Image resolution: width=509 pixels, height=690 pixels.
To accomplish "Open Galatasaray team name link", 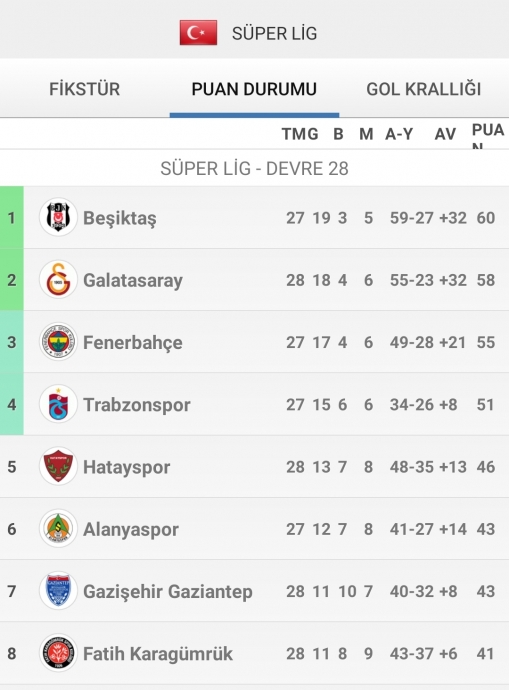I will point(133,280).
